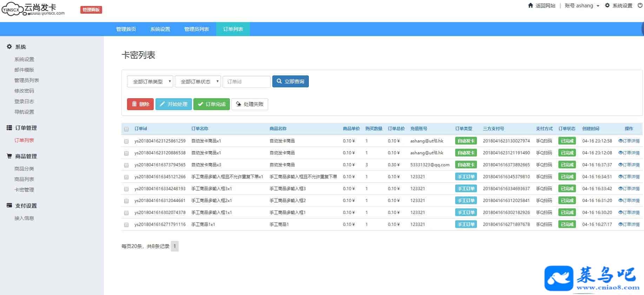Expand the 账号 ashang account menu
The image size is (644, 295).
(582, 6)
